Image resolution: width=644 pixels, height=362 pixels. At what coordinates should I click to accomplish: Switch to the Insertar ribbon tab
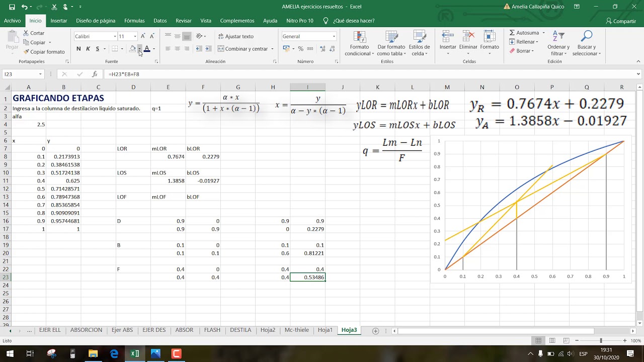coord(59,21)
